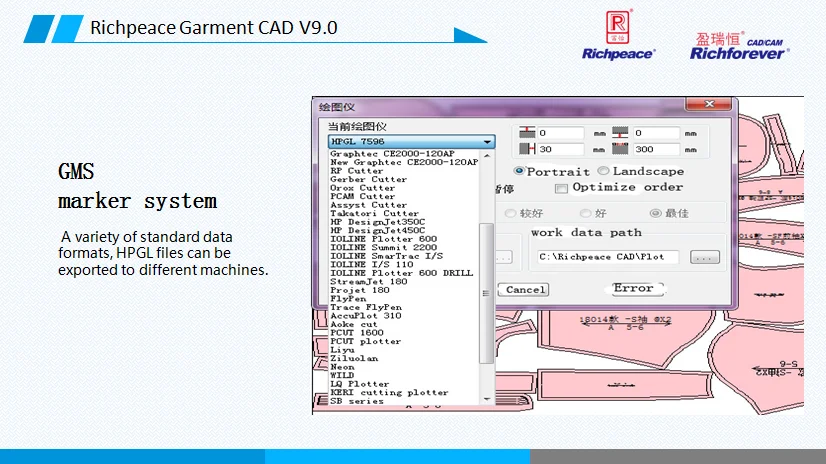The height and width of the screenshot is (464, 826).
Task: Select Takatori Cutter option
Action: click(374, 213)
